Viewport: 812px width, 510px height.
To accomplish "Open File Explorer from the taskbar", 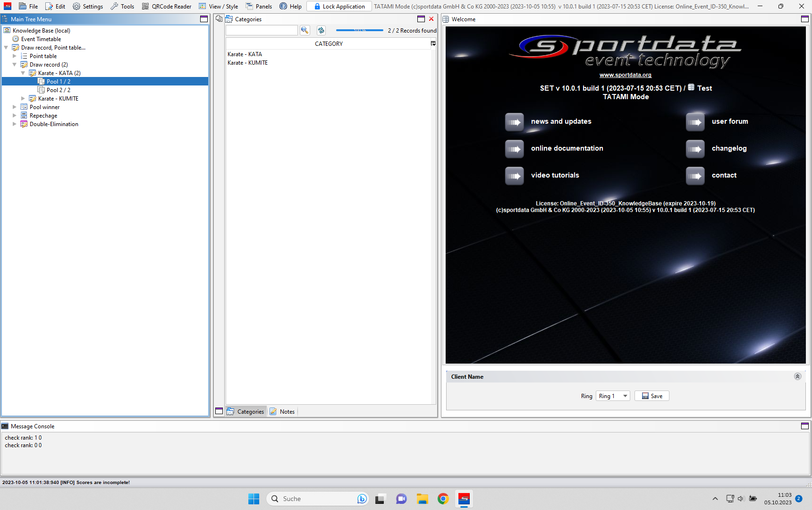I will [x=422, y=499].
